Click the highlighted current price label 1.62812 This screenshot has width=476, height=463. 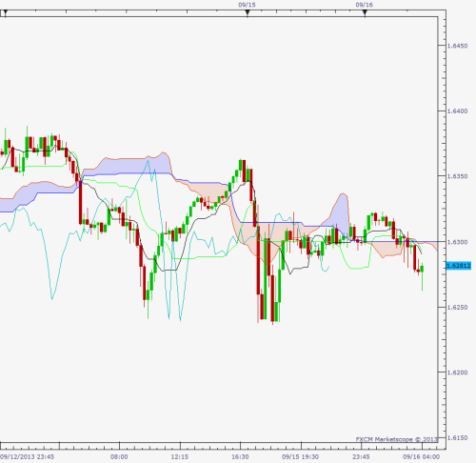pyautogui.click(x=459, y=266)
